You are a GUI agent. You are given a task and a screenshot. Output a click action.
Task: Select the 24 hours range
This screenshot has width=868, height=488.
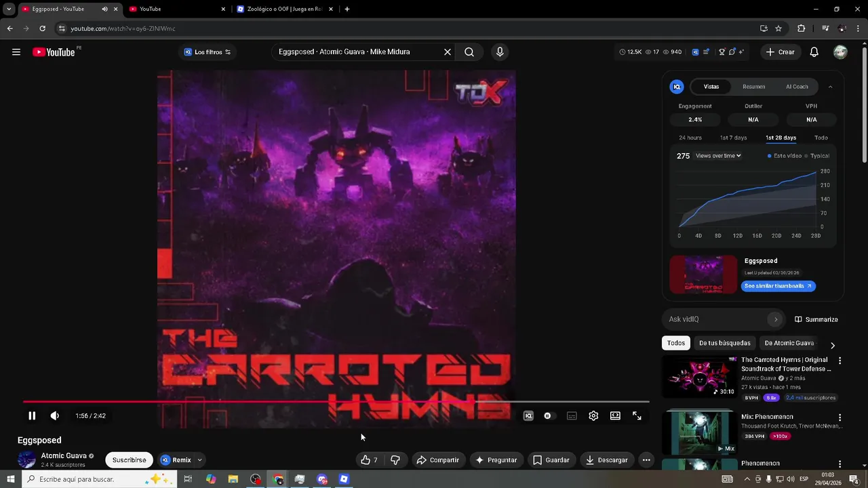[x=690, y=138]
